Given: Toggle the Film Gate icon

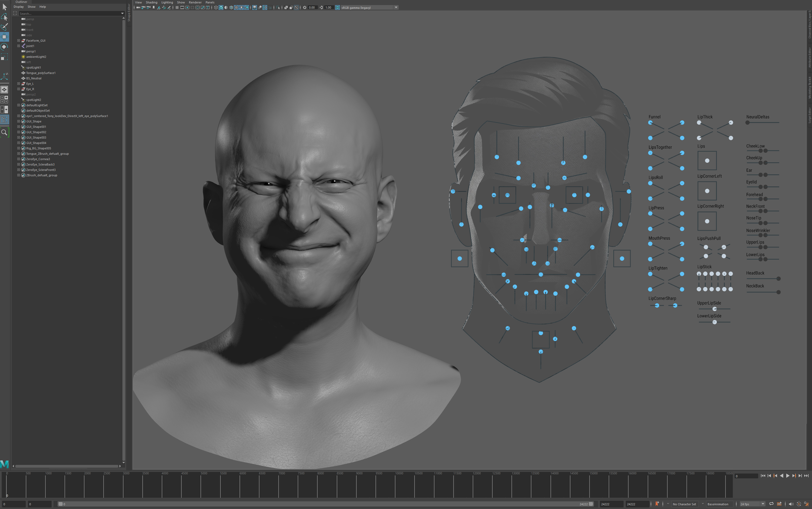Looking at the screenshot, I should (x=182, y=7).
